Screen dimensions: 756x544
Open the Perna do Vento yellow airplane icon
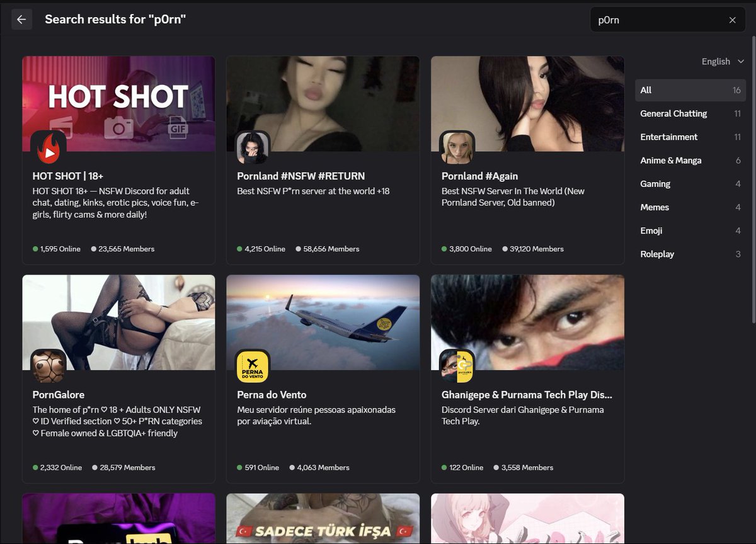(x=253, y=366)
